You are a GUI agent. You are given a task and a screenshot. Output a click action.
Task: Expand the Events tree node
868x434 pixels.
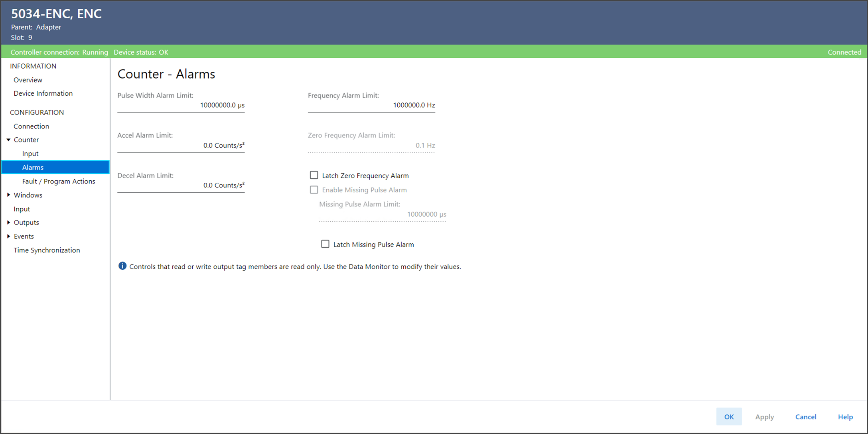(x=8, y=237)
